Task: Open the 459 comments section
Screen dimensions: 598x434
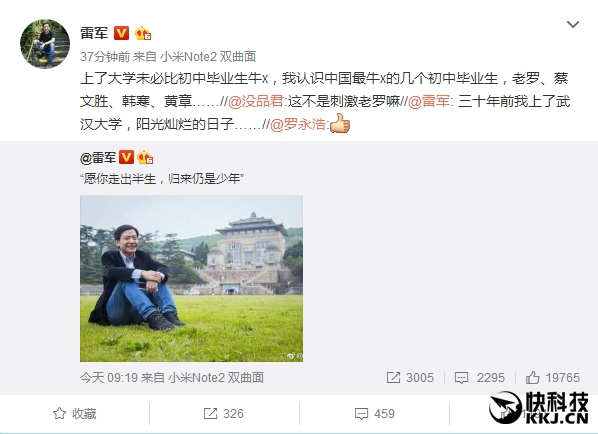Action: pyautogui.click(x=374, y=413)
